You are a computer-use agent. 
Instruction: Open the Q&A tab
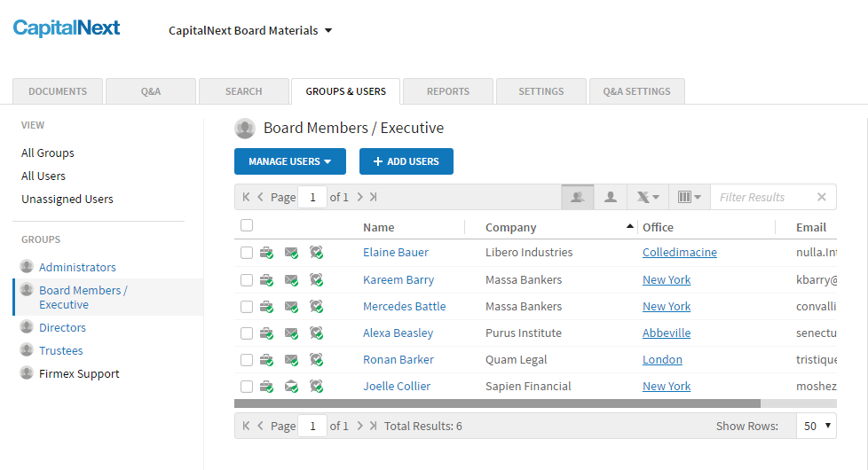(151, 91)
